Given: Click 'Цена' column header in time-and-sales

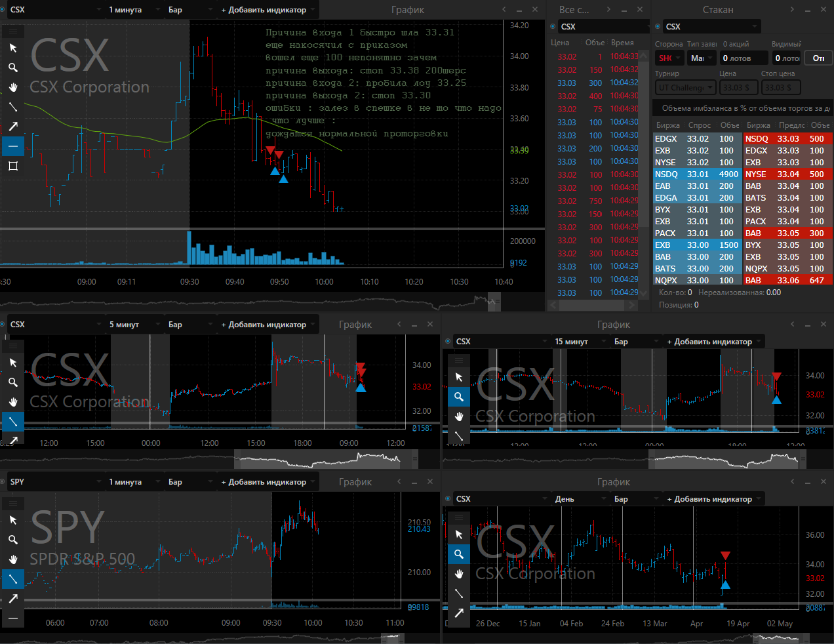Looking at the screenshot, I should coord(560,43).
